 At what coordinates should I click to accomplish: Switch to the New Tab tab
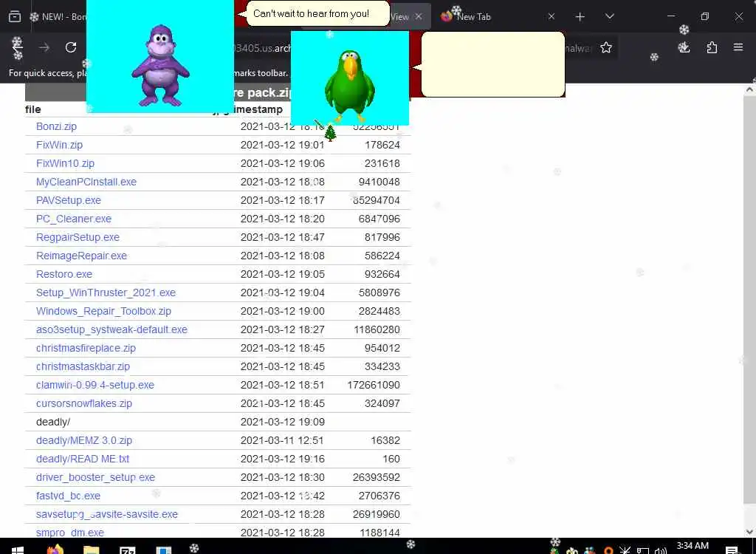497,16
